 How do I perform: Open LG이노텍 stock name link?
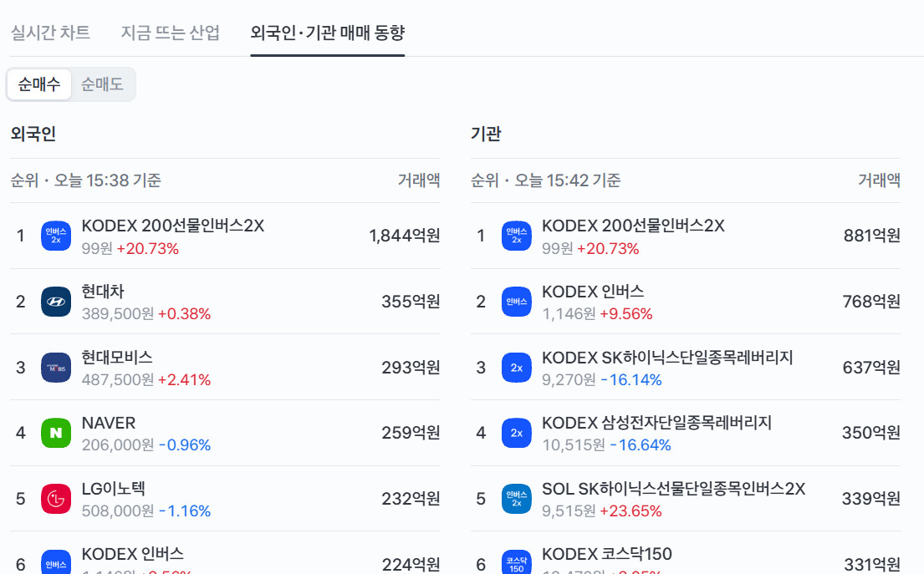coord(113,489)
